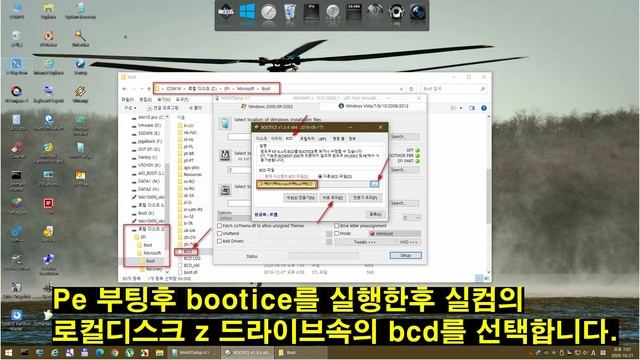The width and height of the screenshot is (640, 360).
Task: Open the Organize dropdown in Explorer toolbar
Action: click(x=130, y=108)
